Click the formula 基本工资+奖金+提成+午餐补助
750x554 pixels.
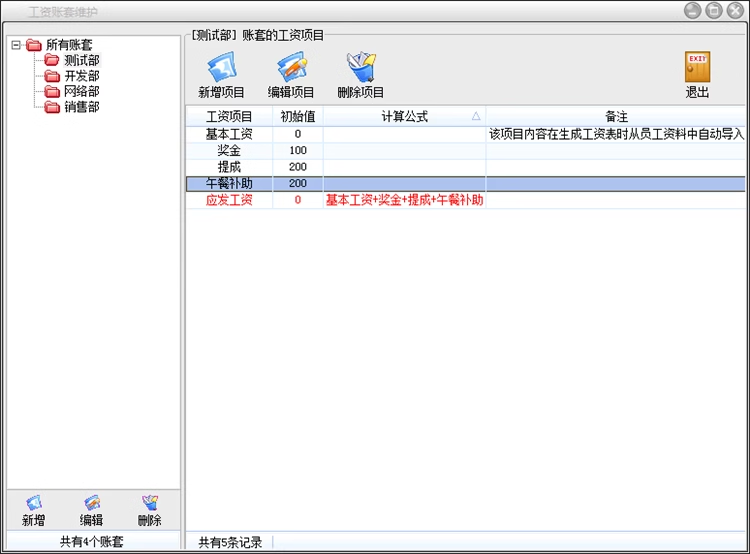click(x=405, y=200)
